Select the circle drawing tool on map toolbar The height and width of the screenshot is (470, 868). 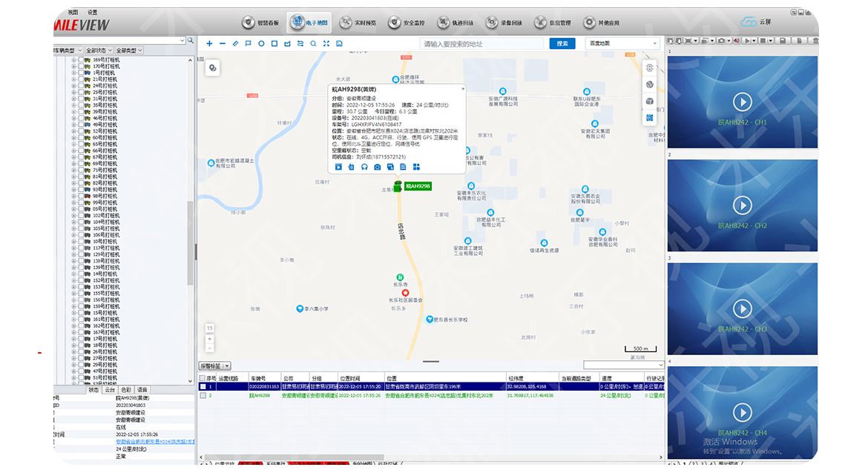click(261, 44)
